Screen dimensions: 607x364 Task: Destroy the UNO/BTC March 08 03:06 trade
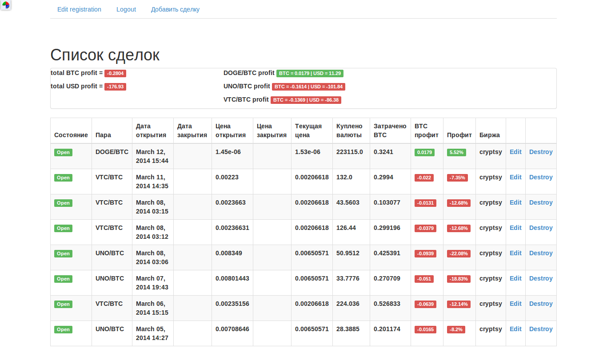[x=541, y=253]
